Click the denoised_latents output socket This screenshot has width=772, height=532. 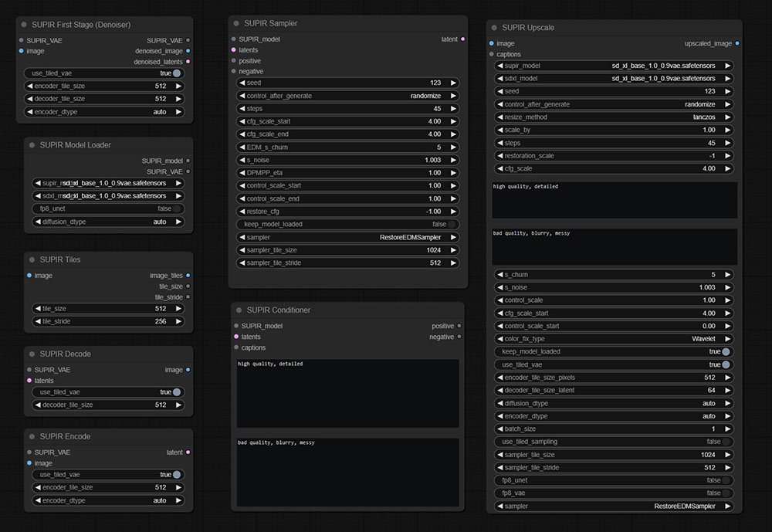pos(188,62)
